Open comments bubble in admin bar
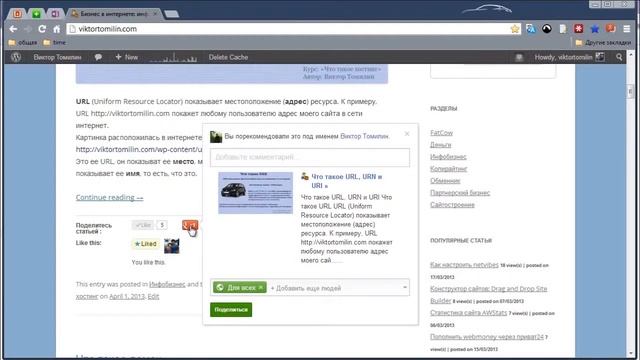 (98, 57)
